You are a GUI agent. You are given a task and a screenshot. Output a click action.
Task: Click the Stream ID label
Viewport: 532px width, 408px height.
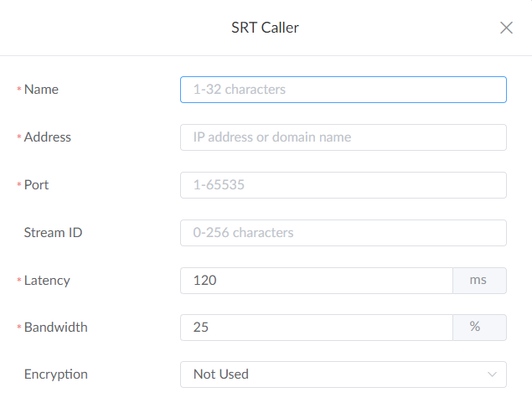pyautogui.click(x=55, y=233)
